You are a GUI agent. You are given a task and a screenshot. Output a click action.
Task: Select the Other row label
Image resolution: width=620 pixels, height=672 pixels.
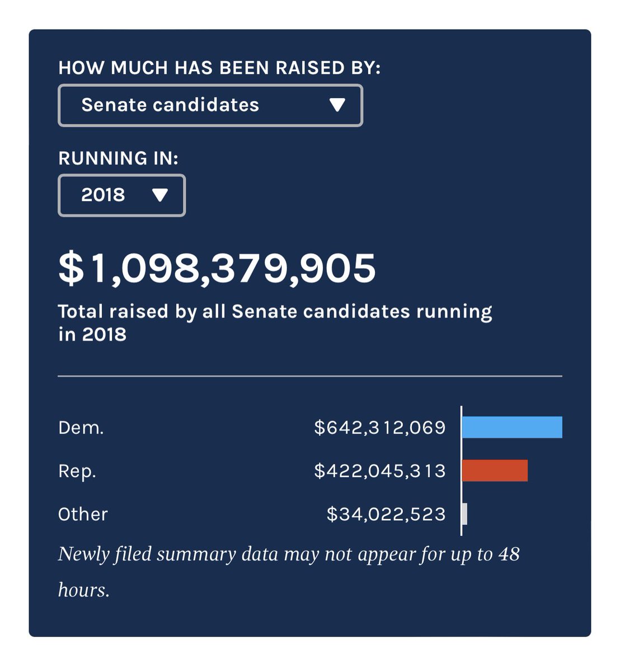(83, 514)
